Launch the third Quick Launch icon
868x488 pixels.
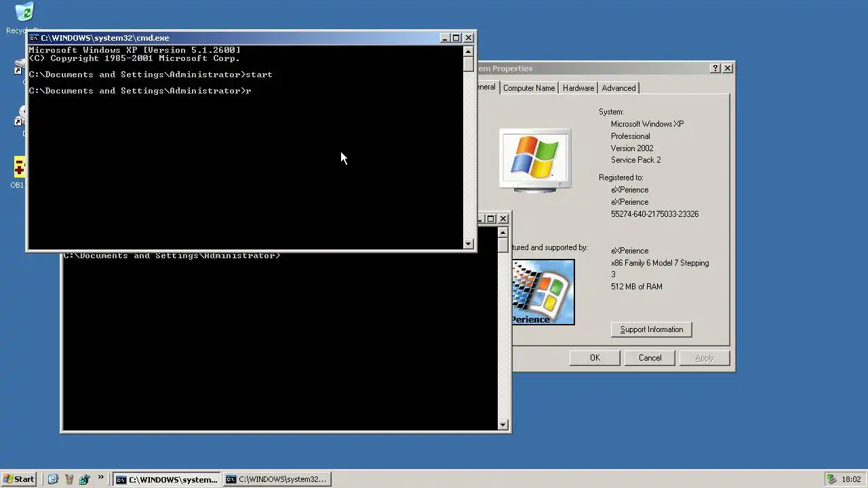click(x=84, y=479)
